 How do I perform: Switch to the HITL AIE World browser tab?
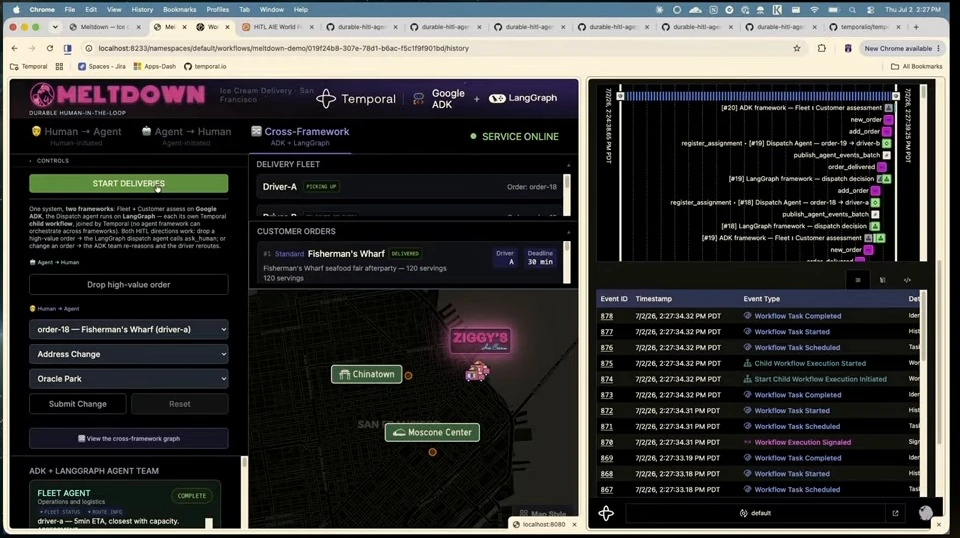(x=278, y=27)
